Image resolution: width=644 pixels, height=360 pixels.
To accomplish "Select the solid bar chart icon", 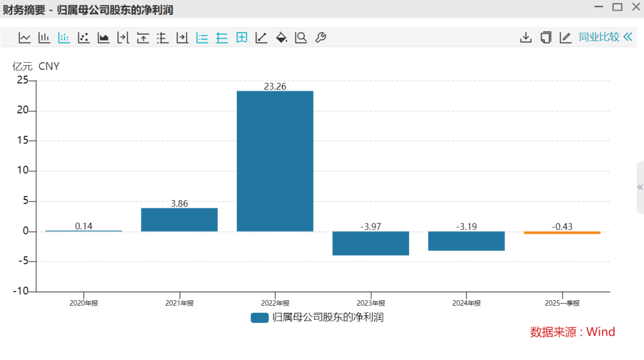I will tap(44, 38).
